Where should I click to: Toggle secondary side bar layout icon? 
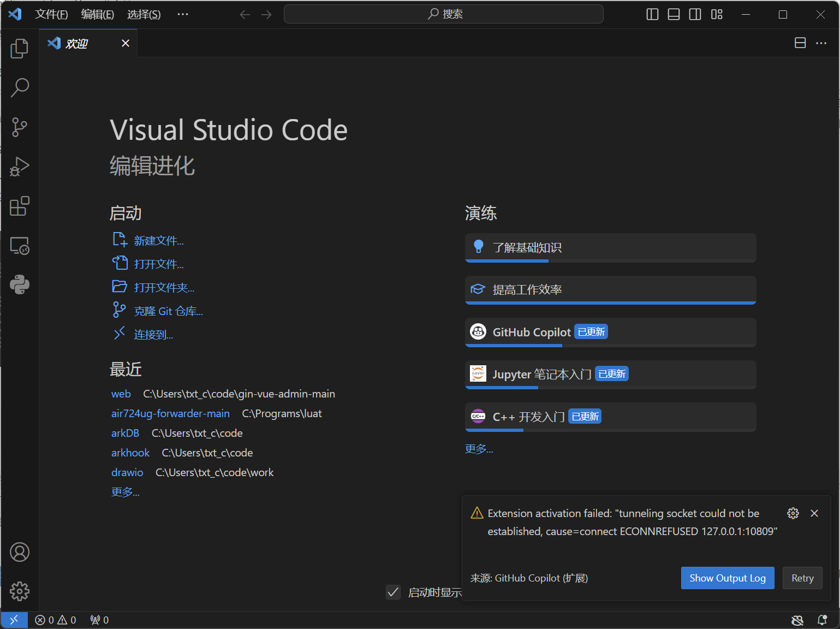point(695,14)
